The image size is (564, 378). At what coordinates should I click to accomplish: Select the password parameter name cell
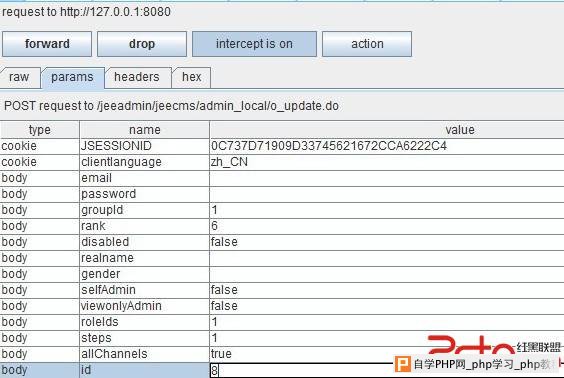pos(144,194)
